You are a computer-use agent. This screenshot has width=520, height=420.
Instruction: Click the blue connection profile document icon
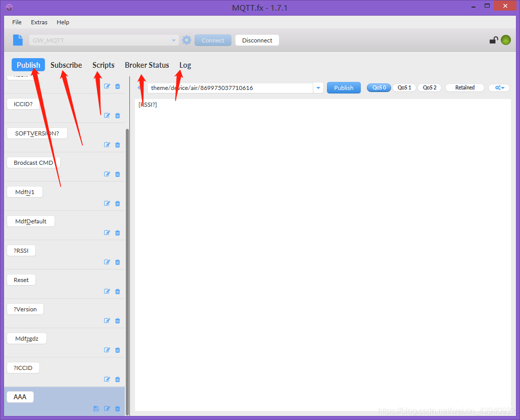(18, 40)
